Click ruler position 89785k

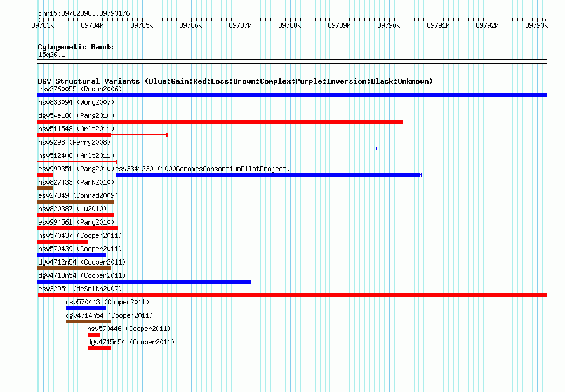(142, 25)
